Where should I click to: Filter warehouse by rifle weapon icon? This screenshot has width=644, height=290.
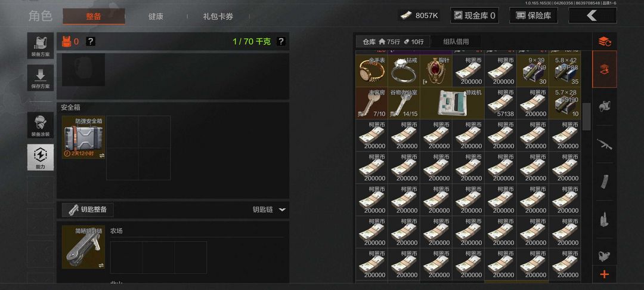point(604,144)
